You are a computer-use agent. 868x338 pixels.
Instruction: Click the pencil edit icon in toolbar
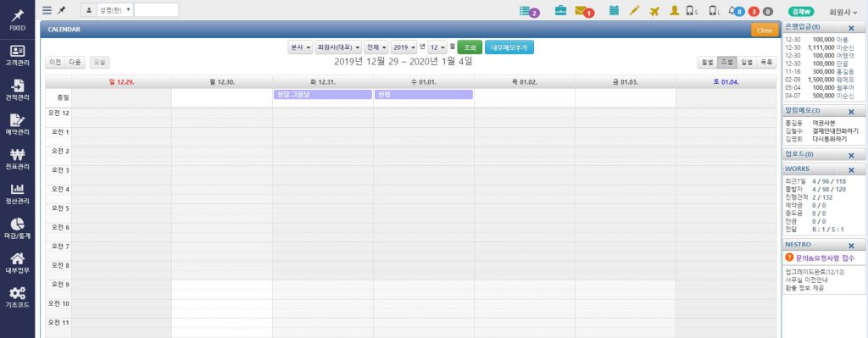pos(634,10)
